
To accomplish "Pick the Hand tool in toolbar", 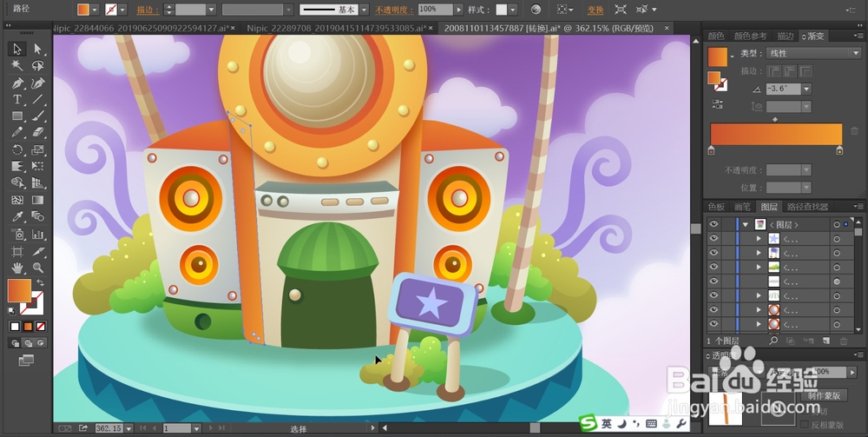I will (16, 267).
